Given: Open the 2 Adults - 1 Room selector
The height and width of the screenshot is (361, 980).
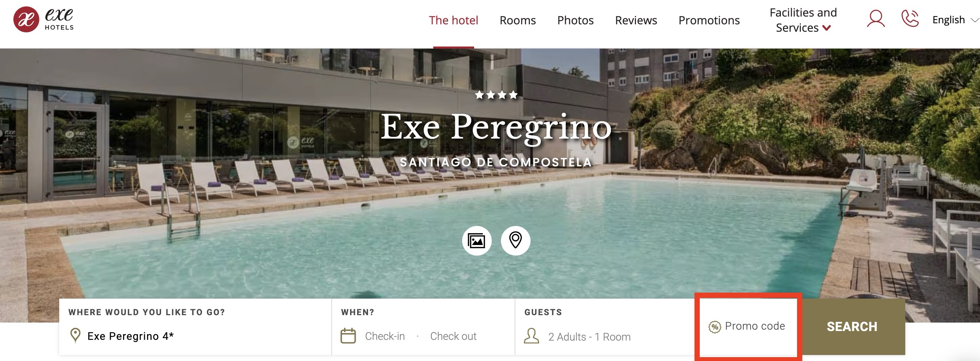Looking at the screenshot, I should click(589, 337).
